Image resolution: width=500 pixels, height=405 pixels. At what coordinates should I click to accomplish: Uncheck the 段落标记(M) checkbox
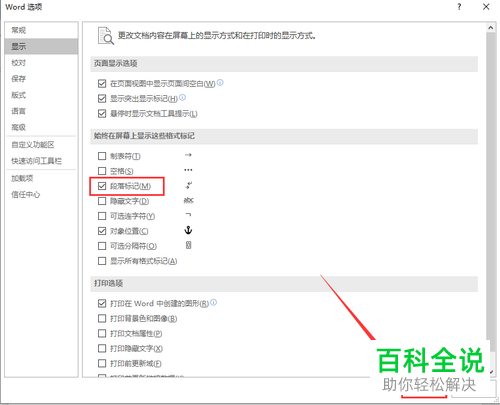click(102, 186)
